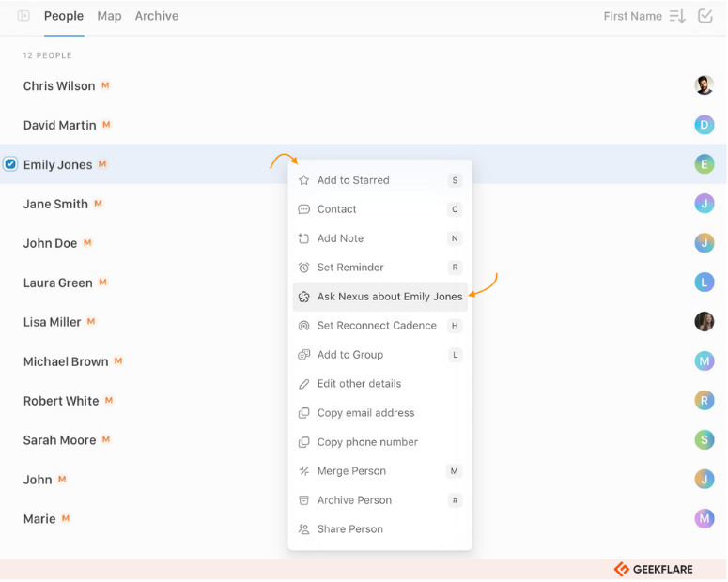Viewport: 728px width, 582px height.
Task: Choose Contact from the context menu
Action: [379, 209]
